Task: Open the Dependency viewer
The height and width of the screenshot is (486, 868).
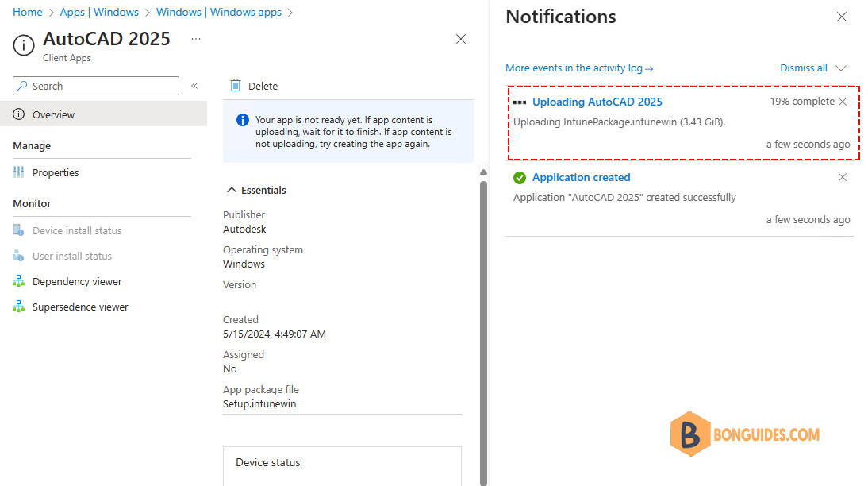Action: pyautogui.click(x=77, y=281)
